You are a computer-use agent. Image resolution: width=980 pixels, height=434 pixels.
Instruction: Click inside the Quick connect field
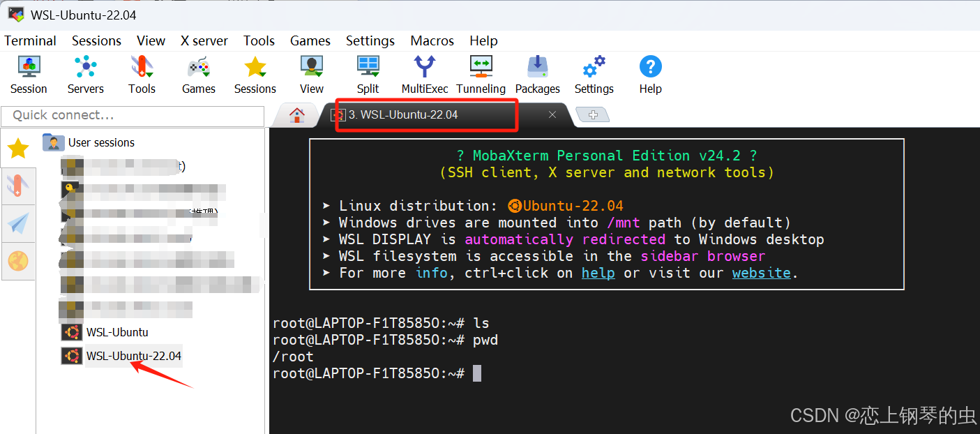pos(133,116)
